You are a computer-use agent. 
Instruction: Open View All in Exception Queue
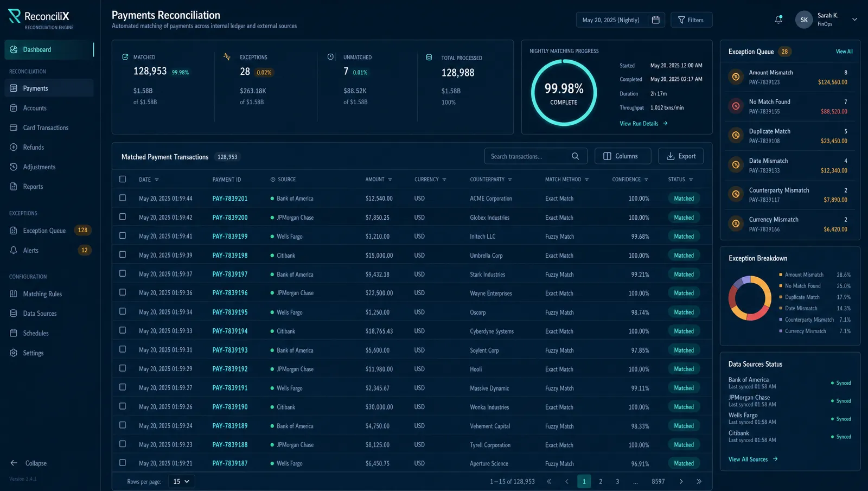click(844, 52)
